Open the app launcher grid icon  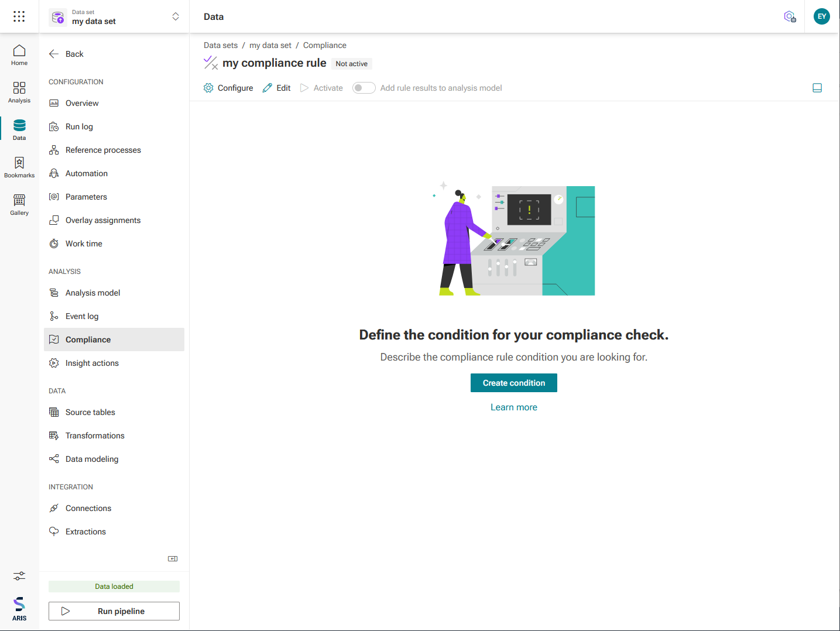(x=19, y=16)
